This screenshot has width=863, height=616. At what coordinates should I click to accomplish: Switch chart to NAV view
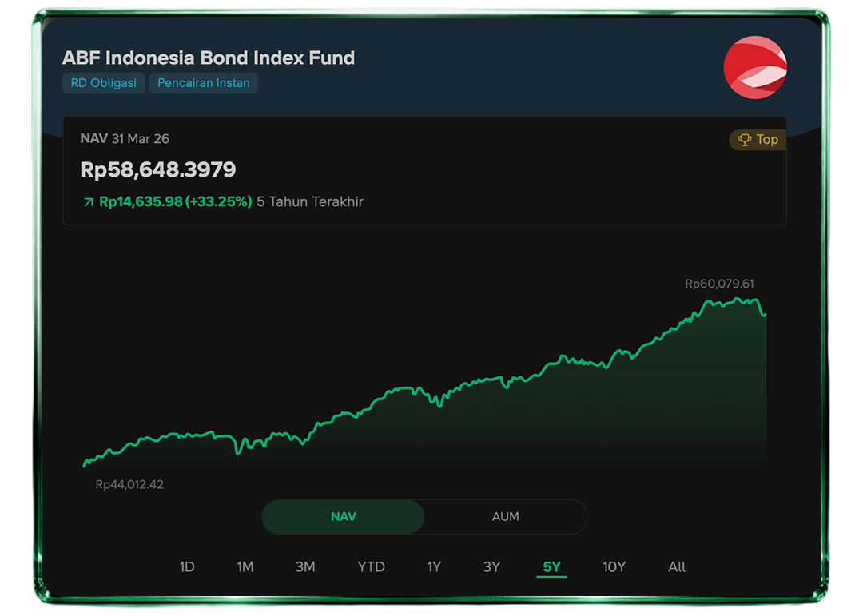(x=343, y=517)
